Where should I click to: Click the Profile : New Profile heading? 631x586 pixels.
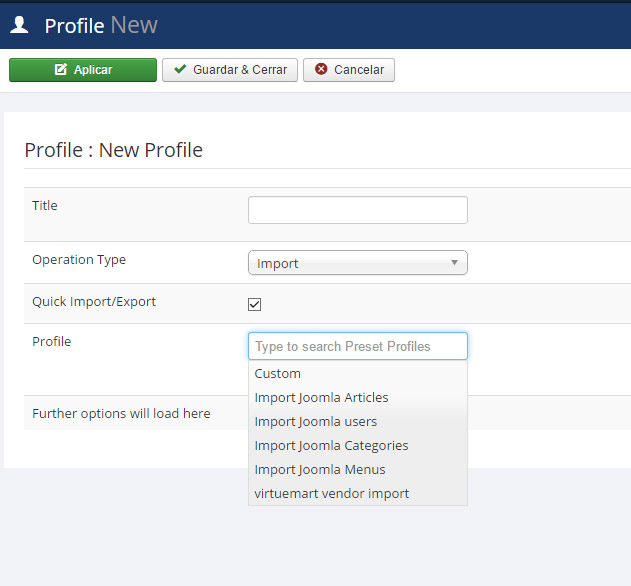pyautogui.click(x=113, y=150)
